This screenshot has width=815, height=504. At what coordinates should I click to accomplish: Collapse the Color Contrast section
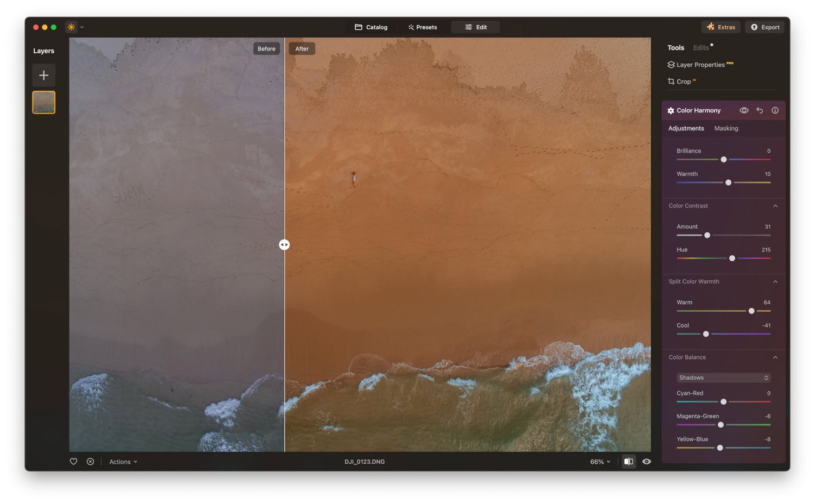776,206
